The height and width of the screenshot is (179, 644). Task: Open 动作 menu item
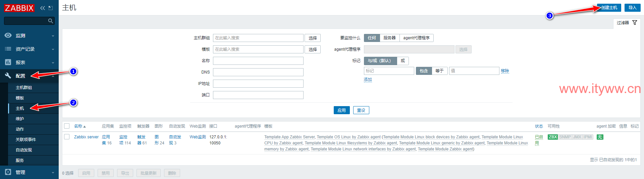pos(33,129)
